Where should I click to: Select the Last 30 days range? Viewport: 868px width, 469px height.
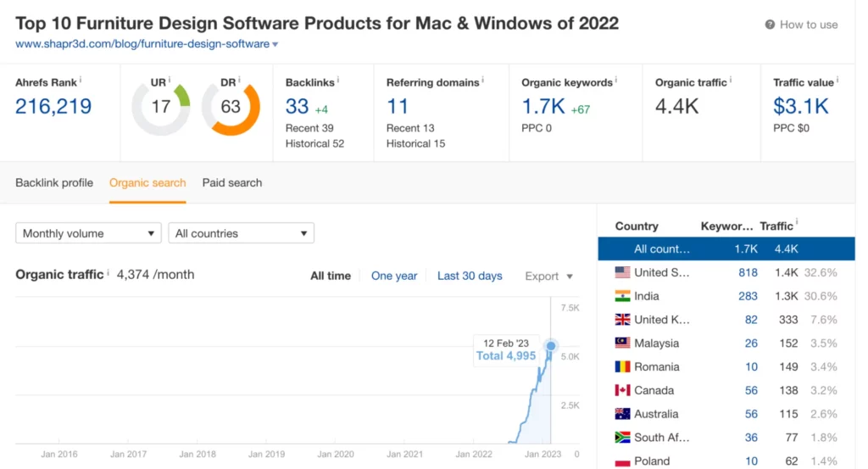coord(470,276)
